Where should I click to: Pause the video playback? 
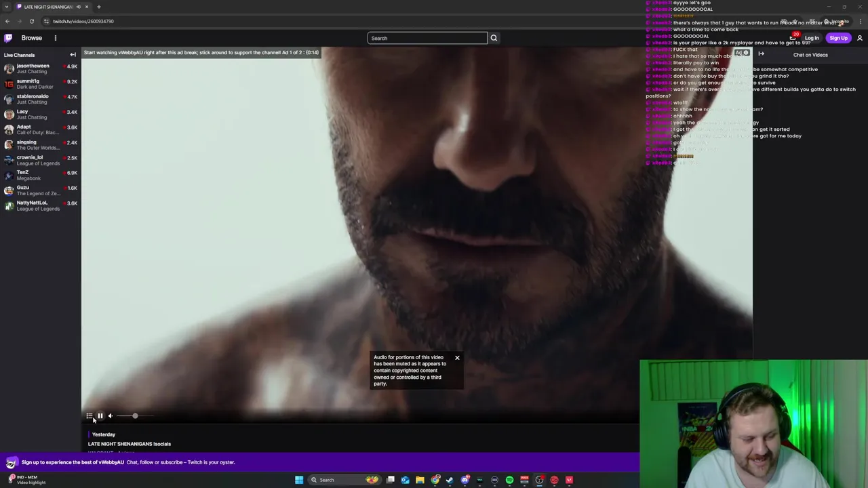(100, 416)
